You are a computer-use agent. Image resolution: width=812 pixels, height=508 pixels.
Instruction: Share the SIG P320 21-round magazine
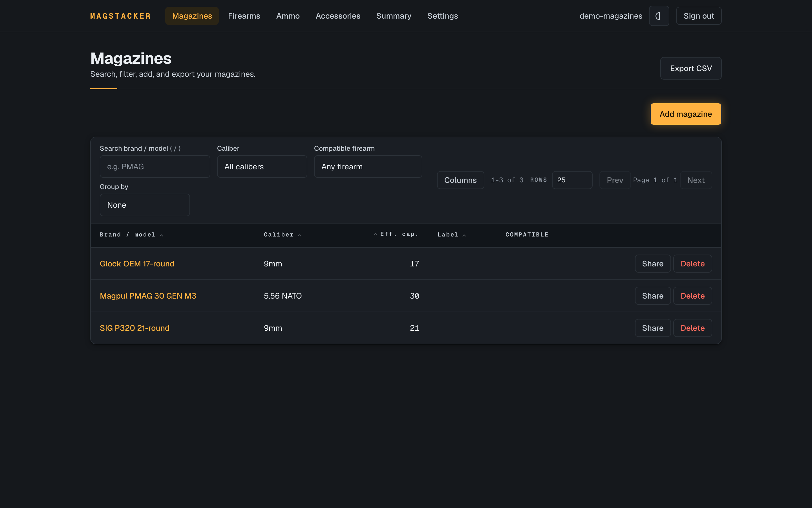coord(653,328)
